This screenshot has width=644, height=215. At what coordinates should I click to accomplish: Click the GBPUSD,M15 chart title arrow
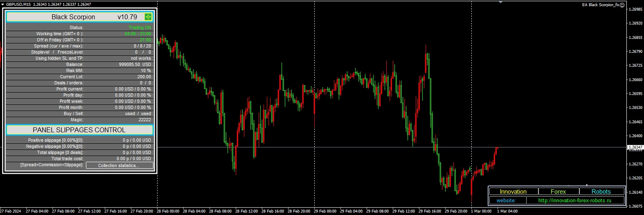click(3, 4)
